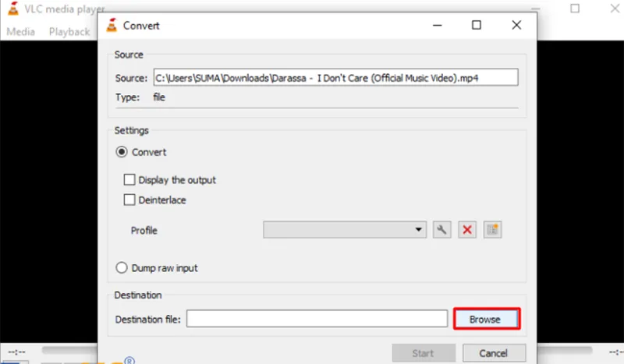
Task: Edit selected profile with wrench icon
Action: (x=441, y=230)
